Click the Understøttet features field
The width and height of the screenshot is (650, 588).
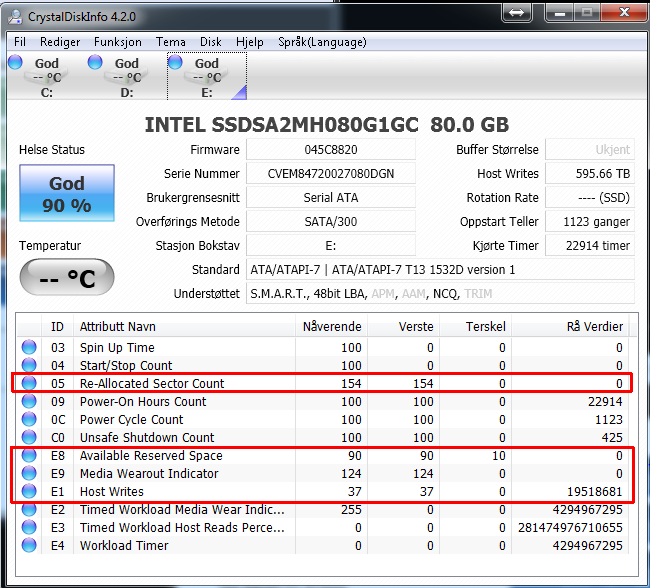tap(440, 294)
